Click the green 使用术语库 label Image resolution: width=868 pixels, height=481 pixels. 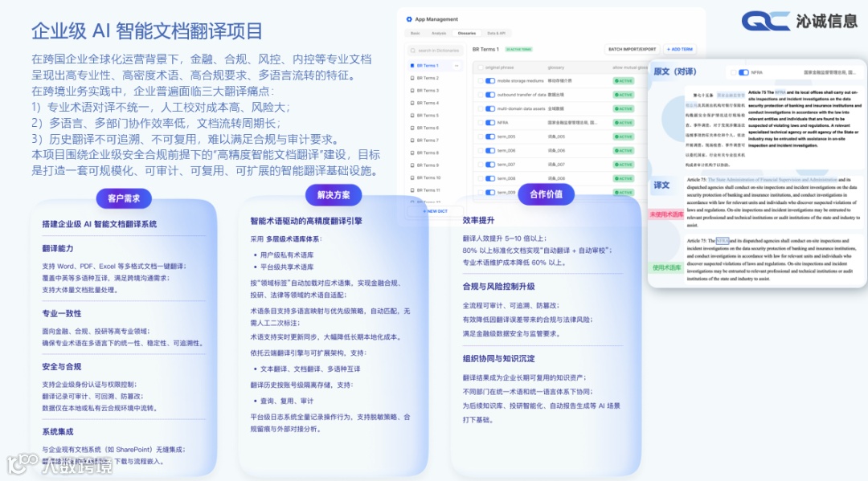point(666,267)
